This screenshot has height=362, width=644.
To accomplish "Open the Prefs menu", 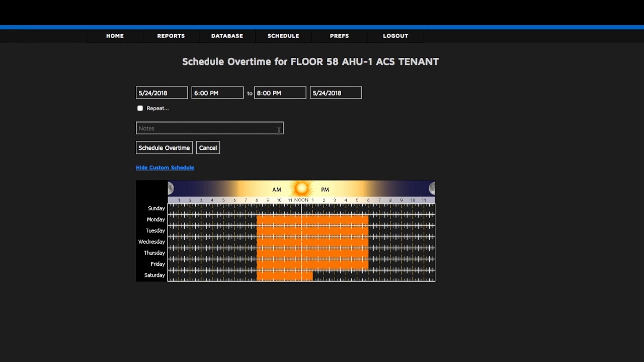I will point(339,36).
